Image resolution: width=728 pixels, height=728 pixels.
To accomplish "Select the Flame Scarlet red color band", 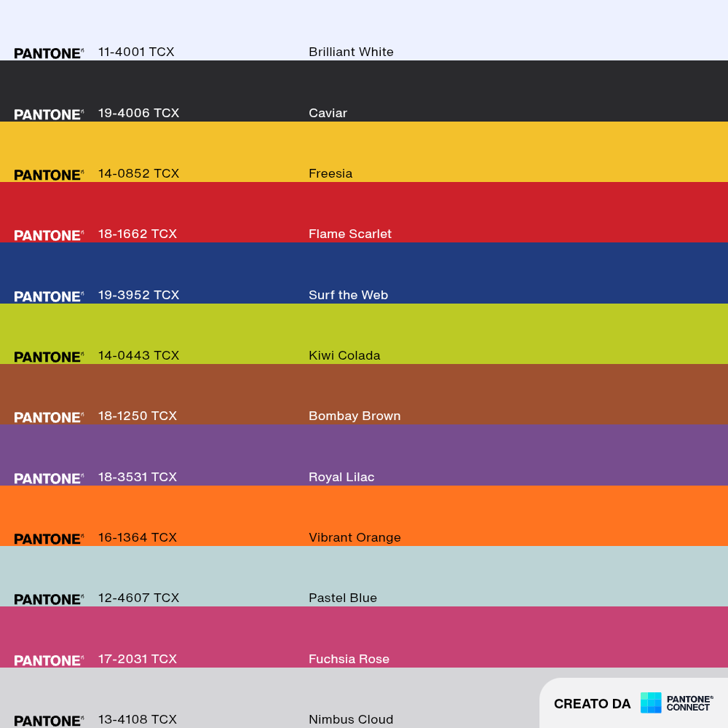I will (364, 212).
